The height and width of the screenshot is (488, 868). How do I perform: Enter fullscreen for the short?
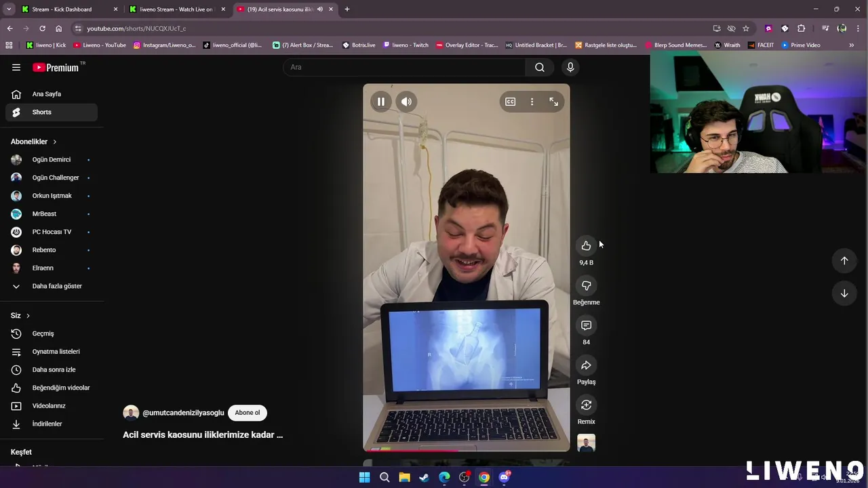pyautogui.click(x=553, y=102)
